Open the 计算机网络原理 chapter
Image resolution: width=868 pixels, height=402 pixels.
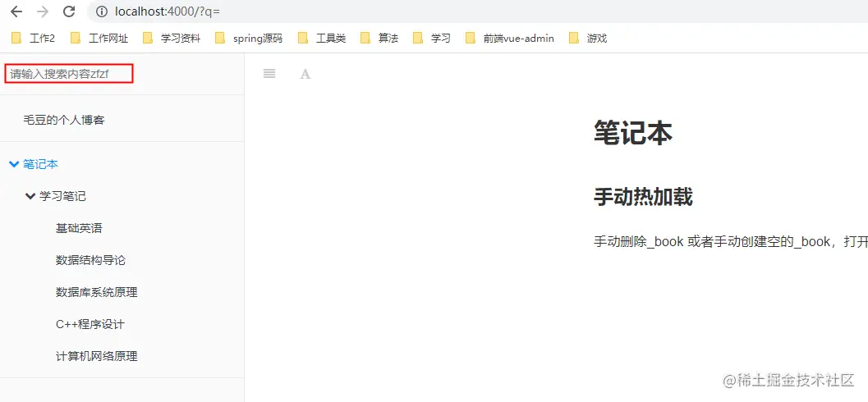click(x=96, y=357)
